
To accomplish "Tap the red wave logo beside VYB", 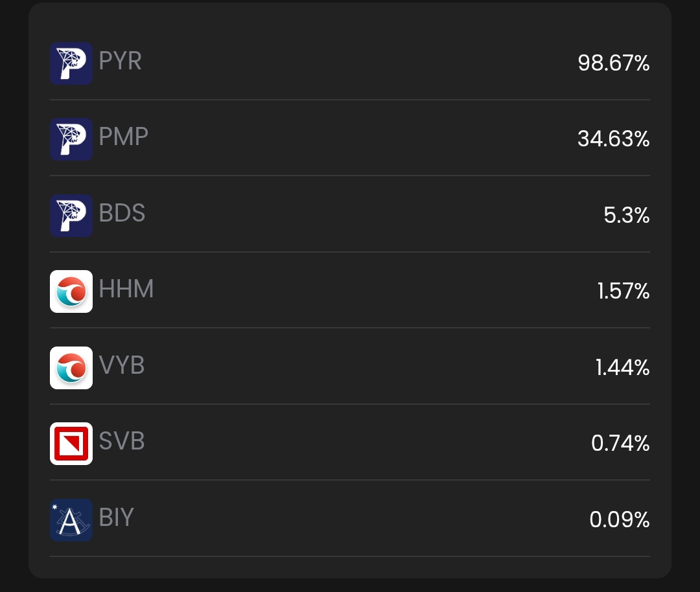I will [x=71, y=368].
